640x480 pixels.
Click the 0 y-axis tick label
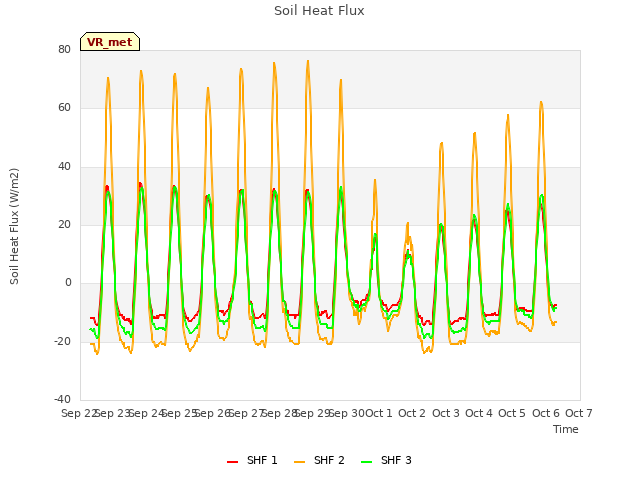pos(68,282)
